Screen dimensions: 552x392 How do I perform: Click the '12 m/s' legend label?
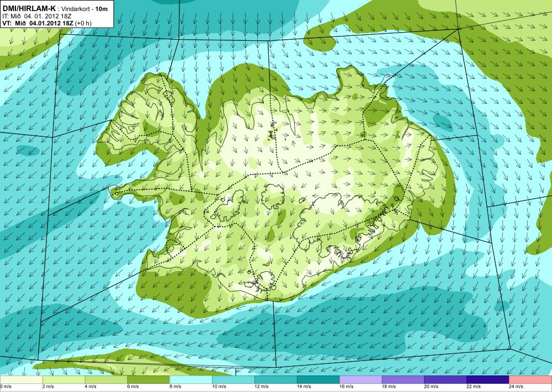point(261,386)
